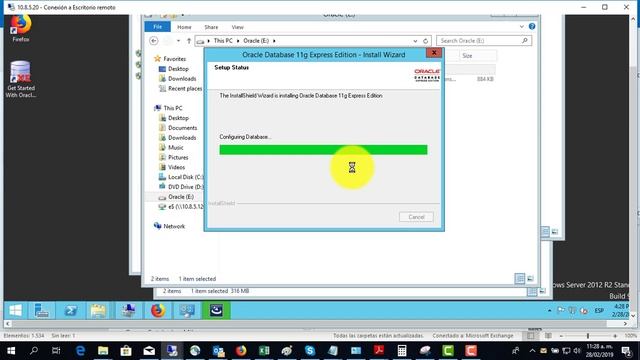Open Excel from the local taskbar
This screenshot has width=640, height=360.
point(264,351)
